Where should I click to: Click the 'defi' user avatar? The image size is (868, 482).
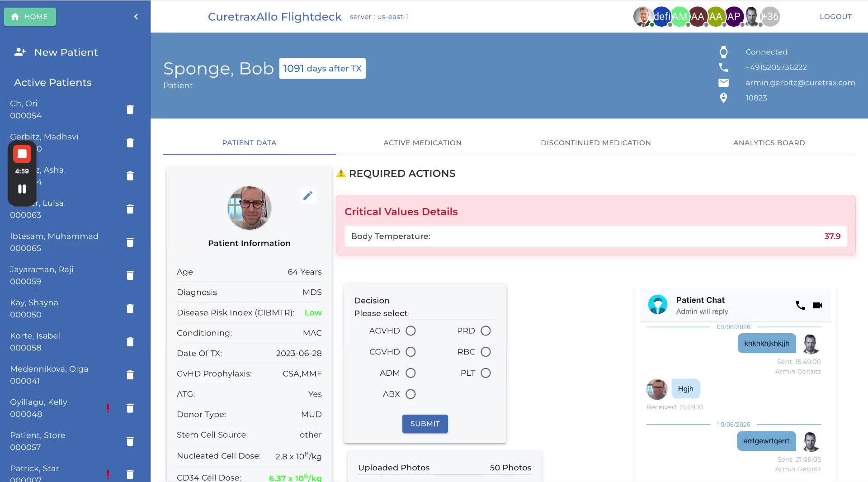pos(661,17)
